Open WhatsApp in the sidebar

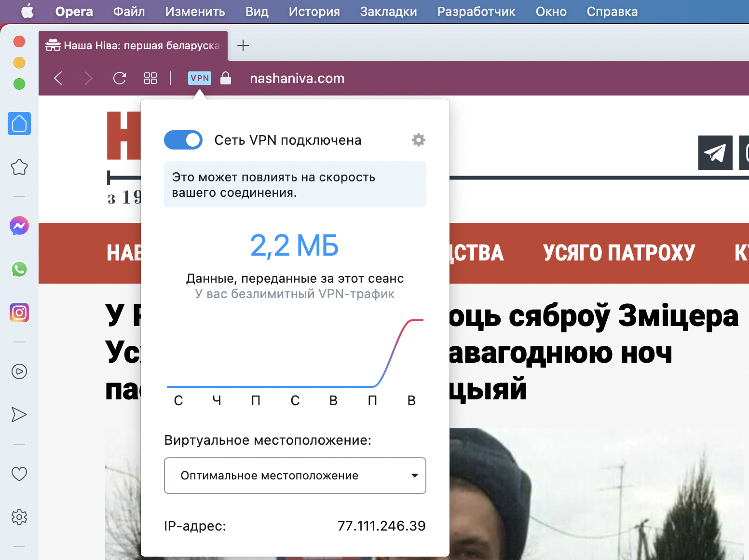click(19, 269)
